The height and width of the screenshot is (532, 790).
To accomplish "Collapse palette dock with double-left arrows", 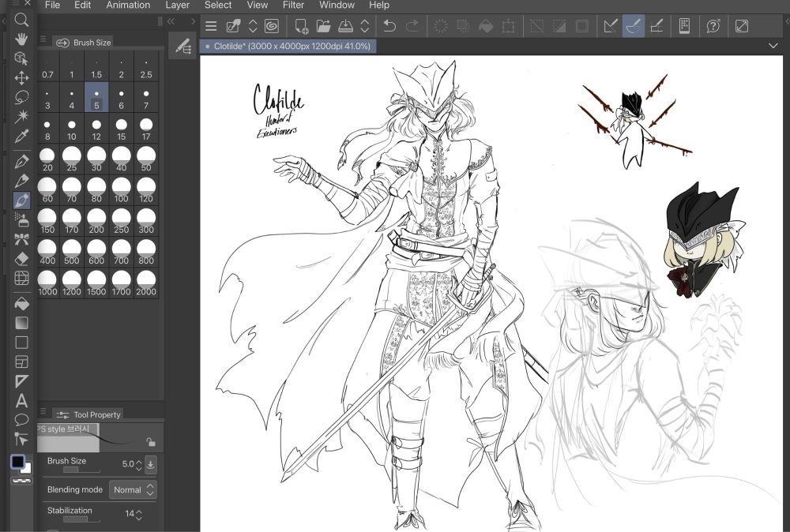I will pos(171,21).
